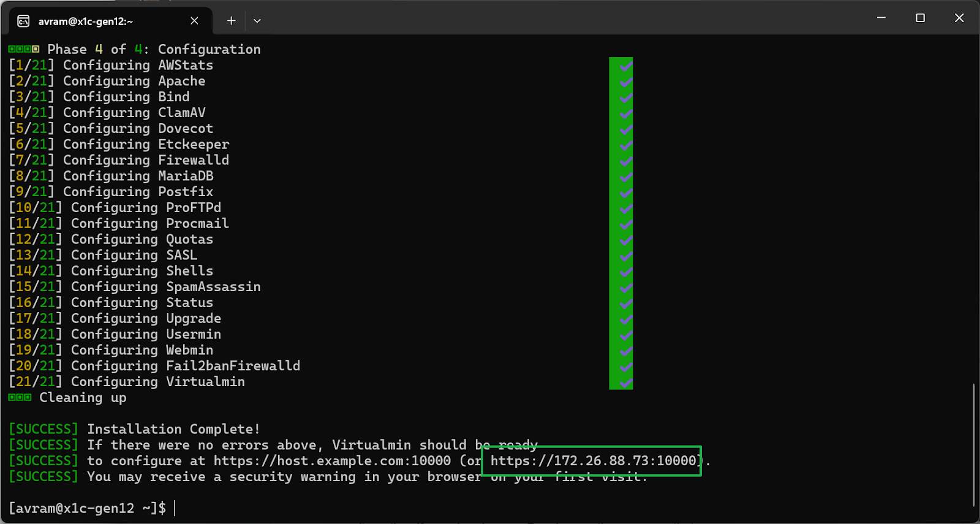Click the command prompt cursor line
The image size is (980, 524).
click(x=92, y=508)
